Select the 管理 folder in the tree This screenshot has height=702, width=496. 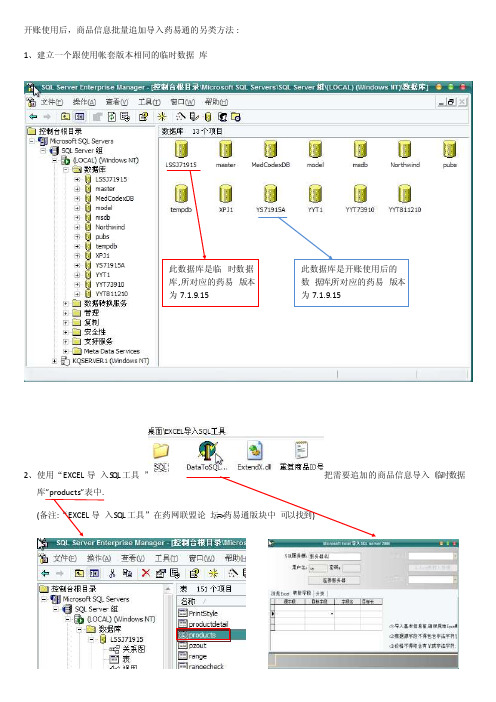pos(92,312)
